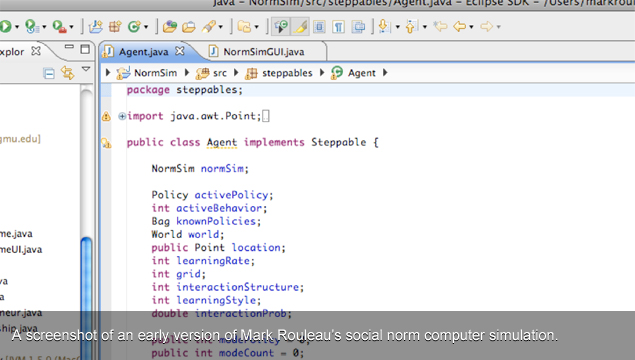Image resolution: width=635 pixels, height=360 pixels.
Task: Click the leading breadcrumb arrow before NormSim
Action: coord(108,72)
